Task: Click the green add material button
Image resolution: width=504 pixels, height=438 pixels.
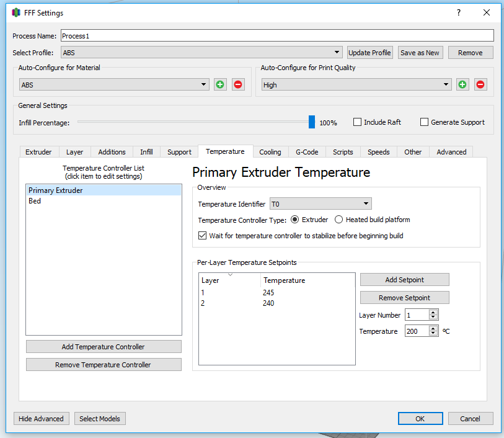Action: 220,84
